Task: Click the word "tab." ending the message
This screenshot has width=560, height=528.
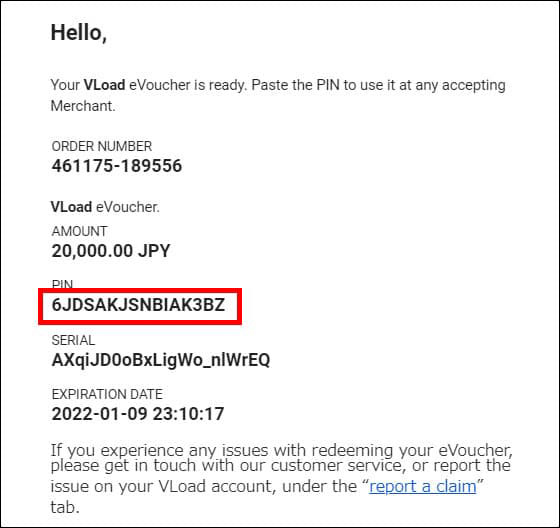Action: [x=65, y=507]
